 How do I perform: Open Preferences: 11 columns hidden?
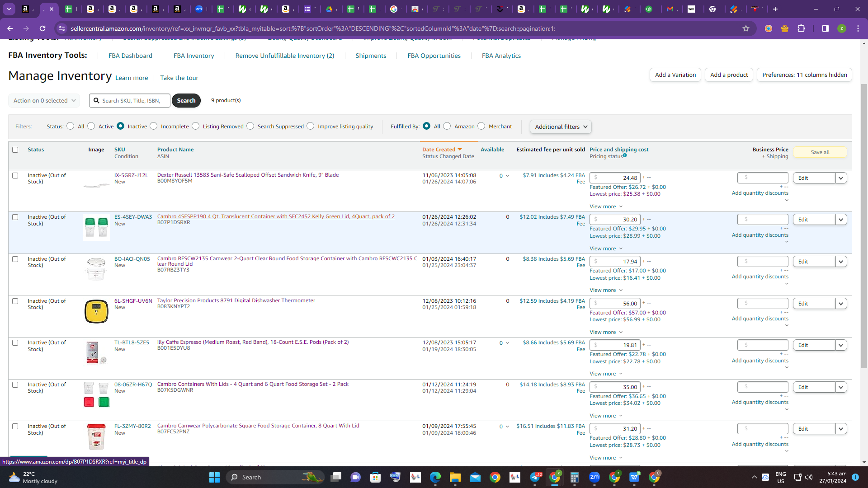point(805,75)
